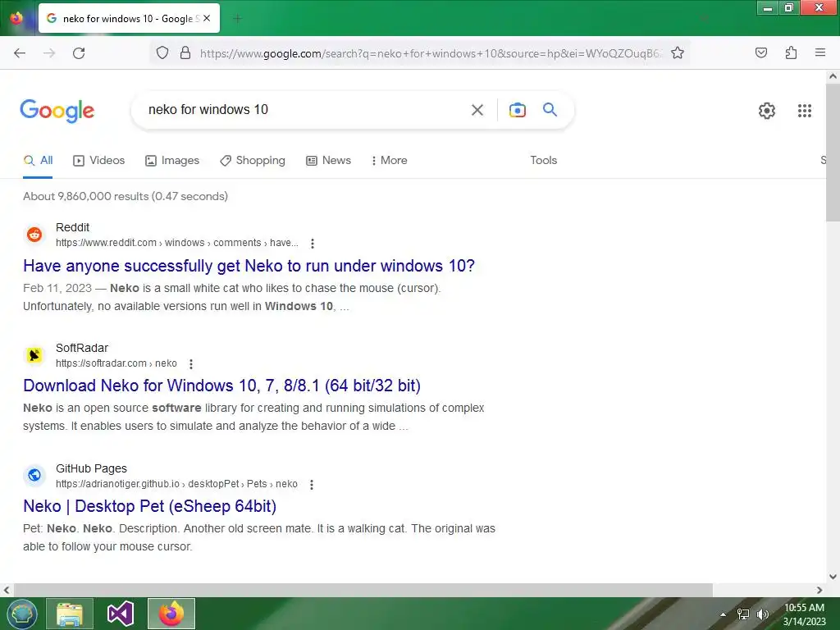This screenshot has height=630, width=840.
Task: Click the 'About 9,860,000 results' text
Action: 126,196
